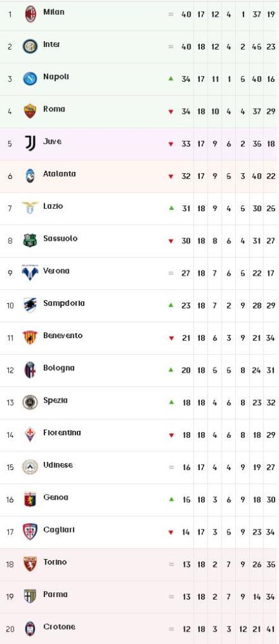Click the AC Milan club crest

click(30, 14)
